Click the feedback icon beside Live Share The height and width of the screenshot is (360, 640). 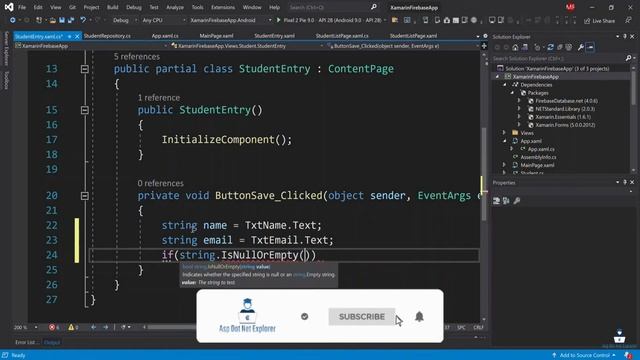coord(629,20)
